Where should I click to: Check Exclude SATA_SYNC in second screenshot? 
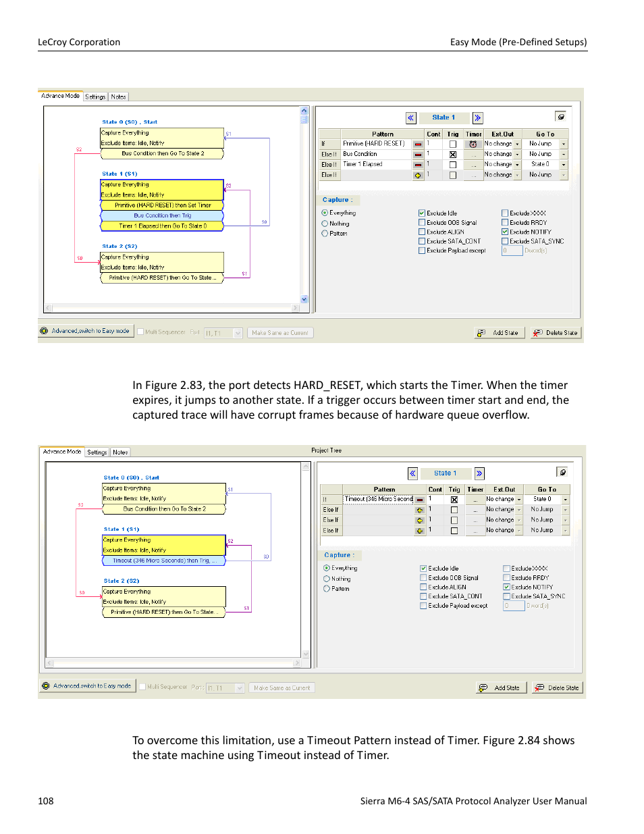(506, 596)
